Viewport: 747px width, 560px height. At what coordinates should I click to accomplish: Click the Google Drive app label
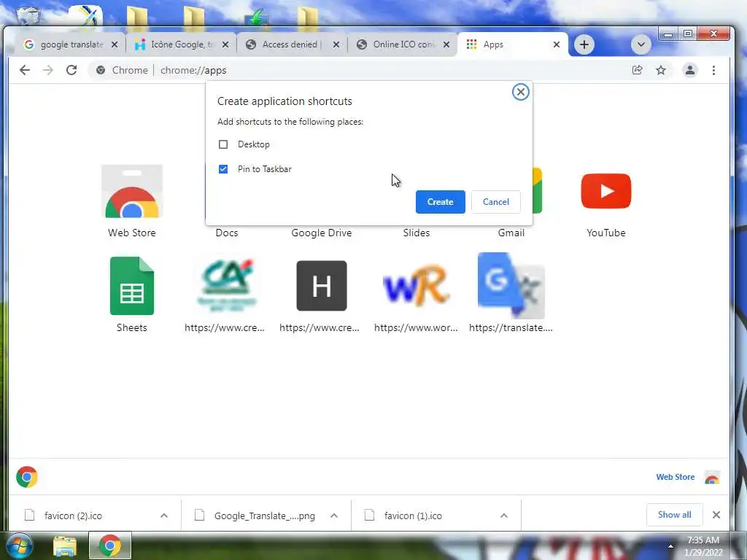click(322, 233)
